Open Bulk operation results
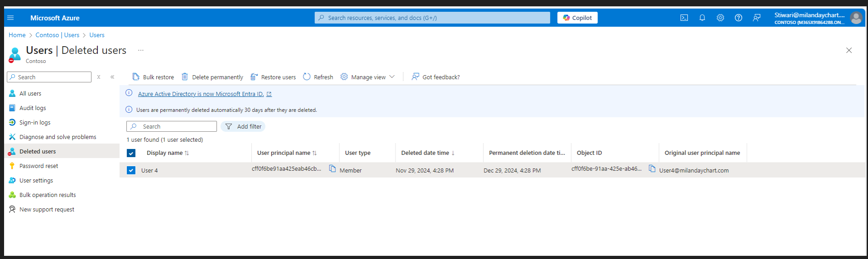The height and width of the screenshot is (259, 868). [x=48, y=195]
